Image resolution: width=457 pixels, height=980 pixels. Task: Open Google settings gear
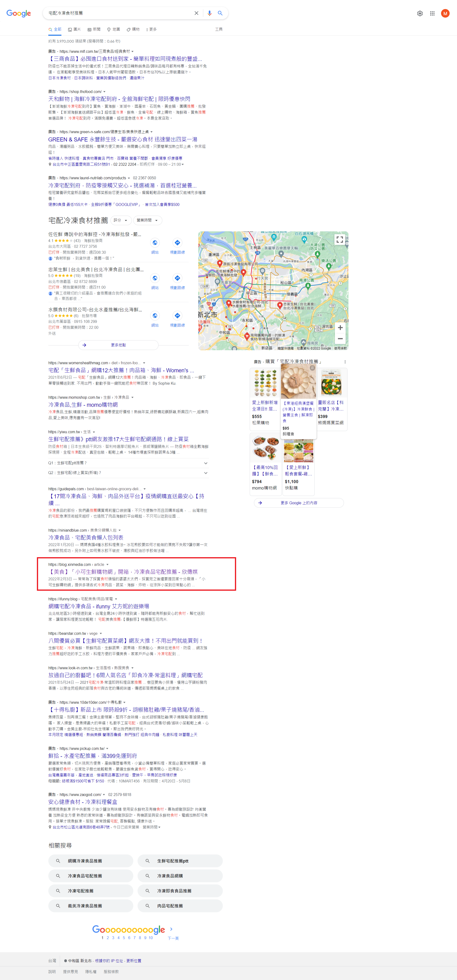pos(420,13)
